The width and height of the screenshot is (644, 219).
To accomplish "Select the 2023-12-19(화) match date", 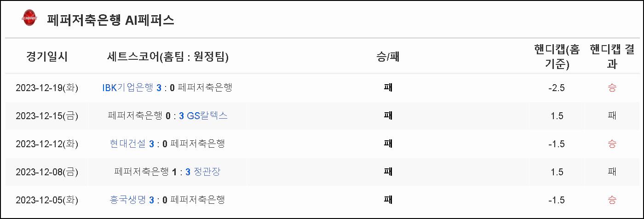I will [x=47, y=87].
